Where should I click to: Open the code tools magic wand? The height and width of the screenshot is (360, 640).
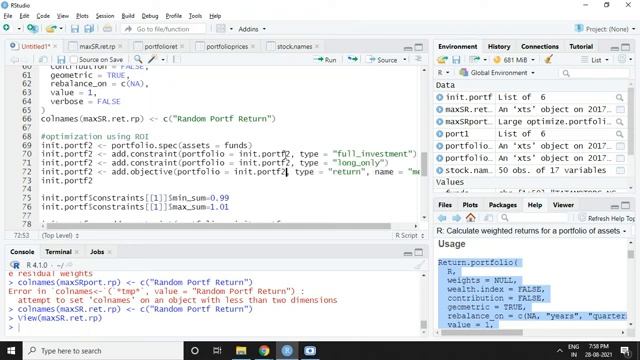152,60
